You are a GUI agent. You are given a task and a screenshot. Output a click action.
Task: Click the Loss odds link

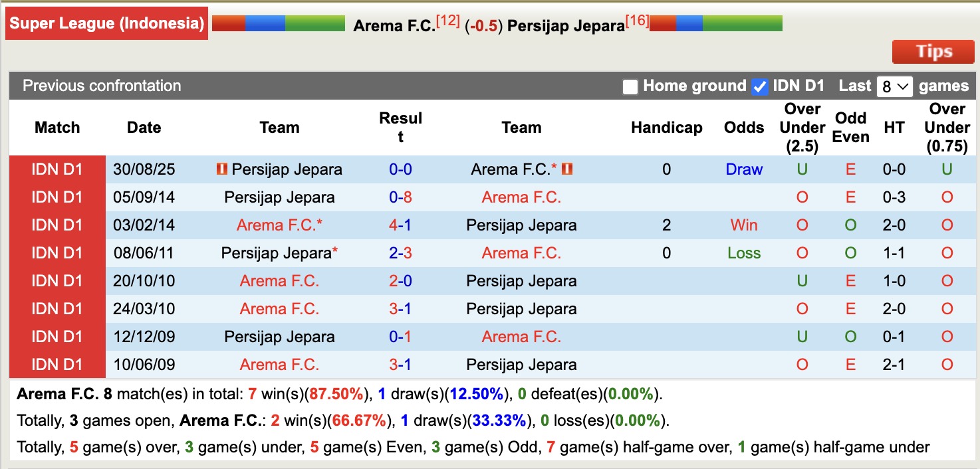[x=743, y=253]
